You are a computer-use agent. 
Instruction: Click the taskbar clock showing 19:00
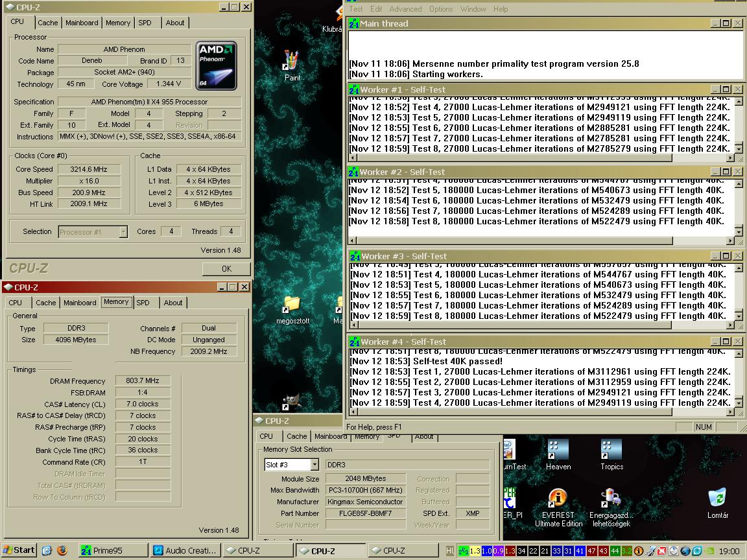[x=729, y=551]
